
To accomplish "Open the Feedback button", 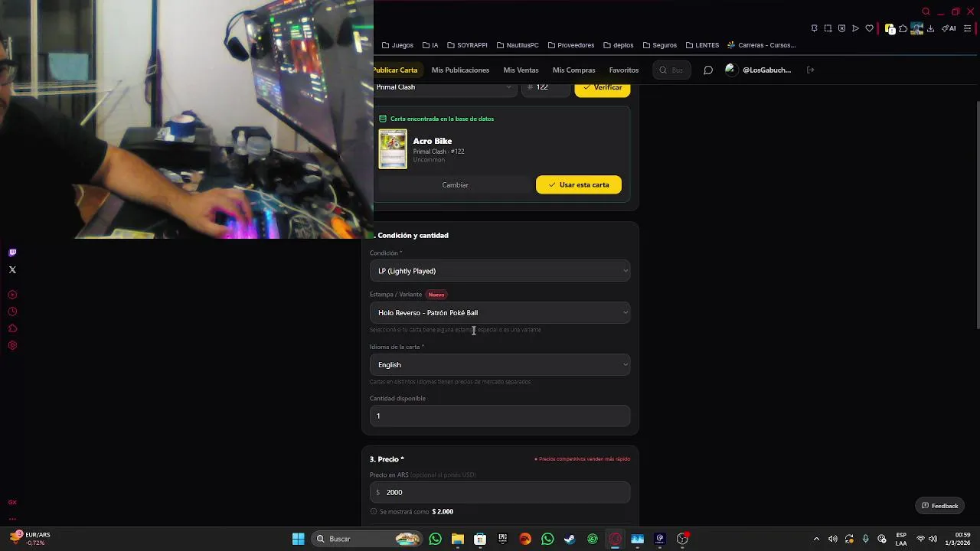I will 939,506.
